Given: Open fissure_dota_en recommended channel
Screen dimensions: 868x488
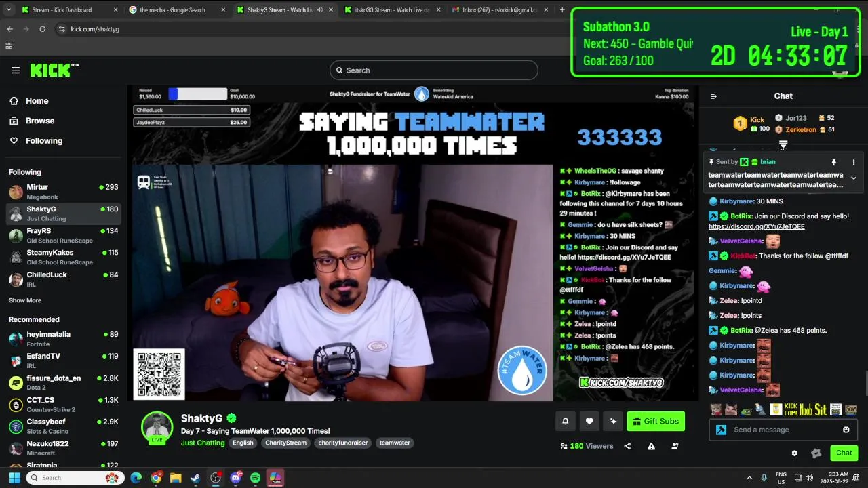Looking at the screenshot, I should pos(64,383).
